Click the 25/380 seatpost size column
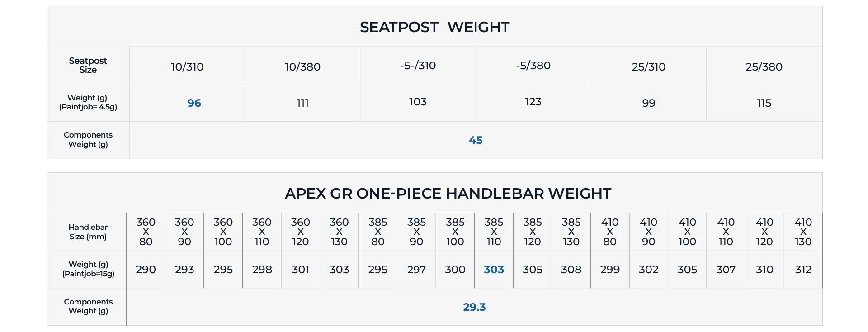 point(764,67)
